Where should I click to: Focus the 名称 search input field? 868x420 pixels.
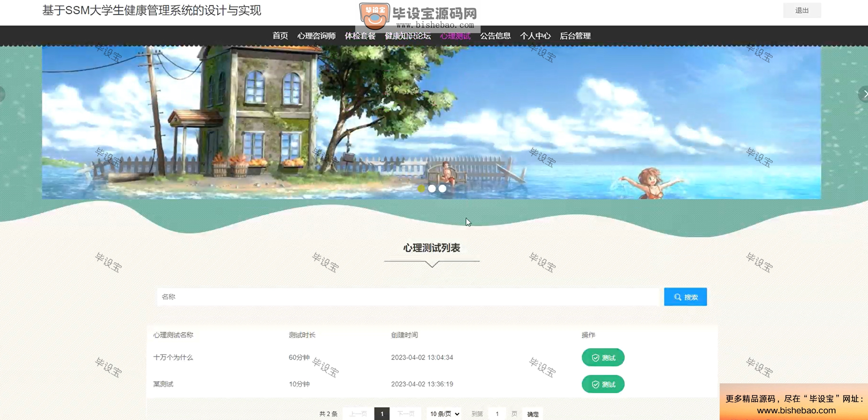pos(408,297)
